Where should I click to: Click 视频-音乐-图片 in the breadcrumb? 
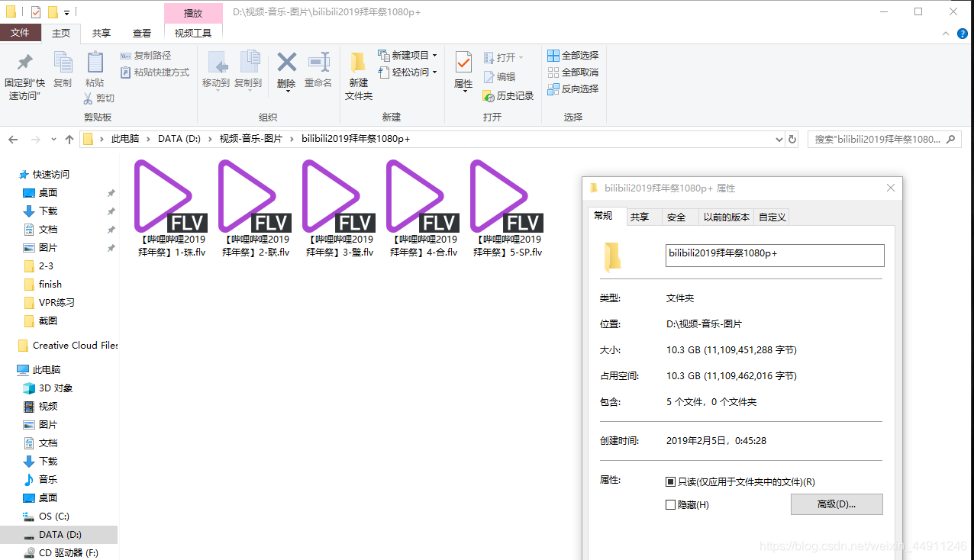coord(251,139)
